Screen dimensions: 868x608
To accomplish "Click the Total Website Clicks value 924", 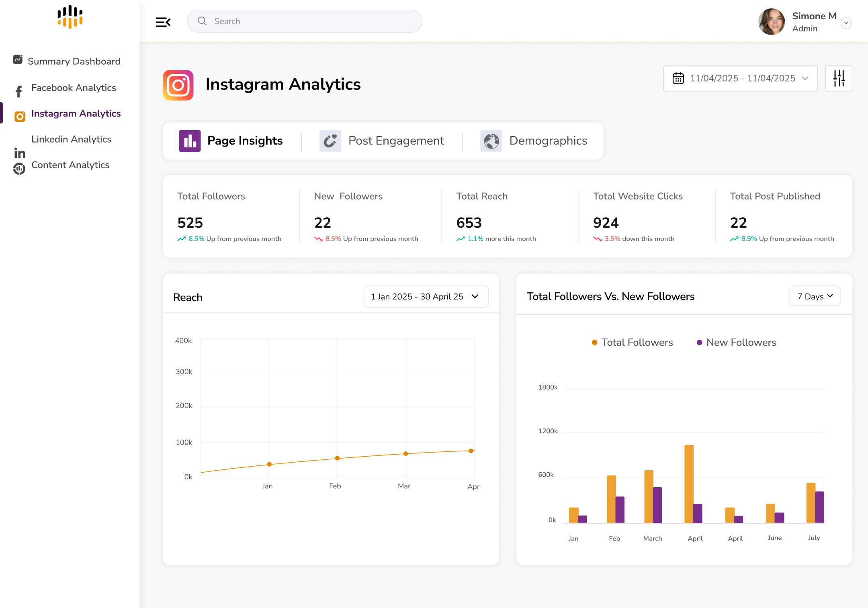I will click(606, 223).
